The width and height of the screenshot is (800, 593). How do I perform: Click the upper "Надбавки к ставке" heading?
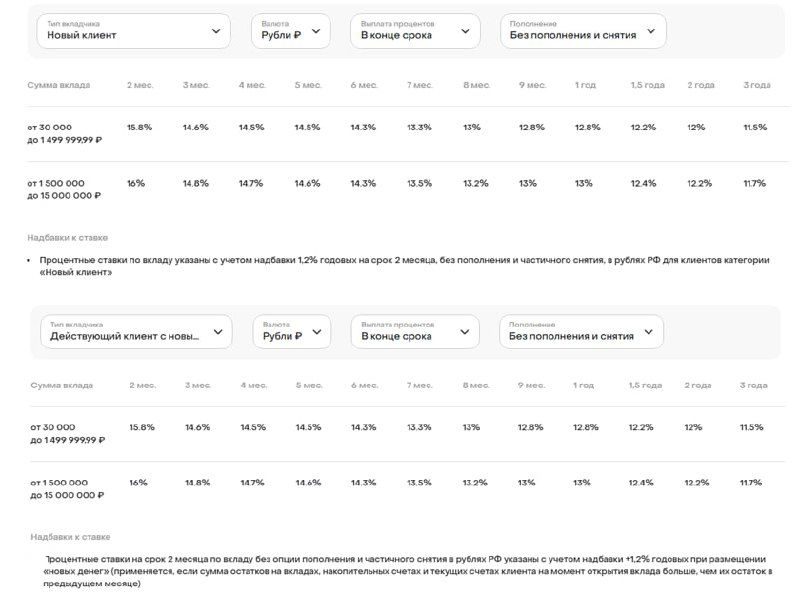[68, 237]
